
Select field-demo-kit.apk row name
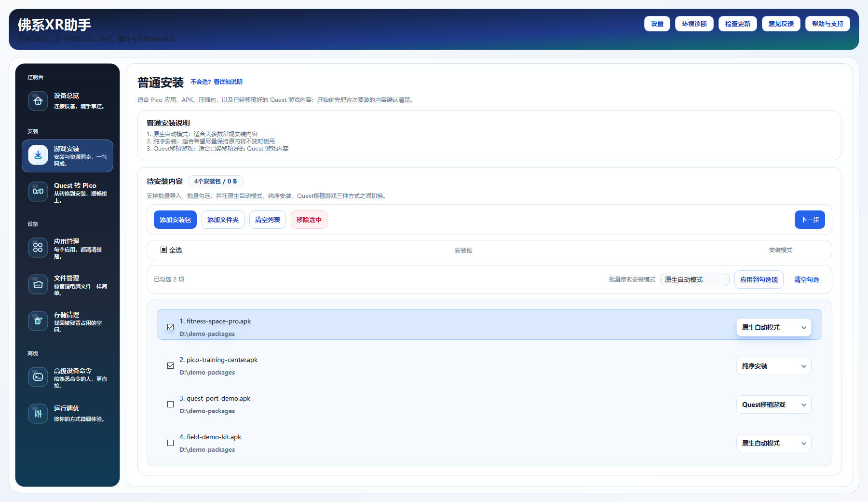pos(210,437)
